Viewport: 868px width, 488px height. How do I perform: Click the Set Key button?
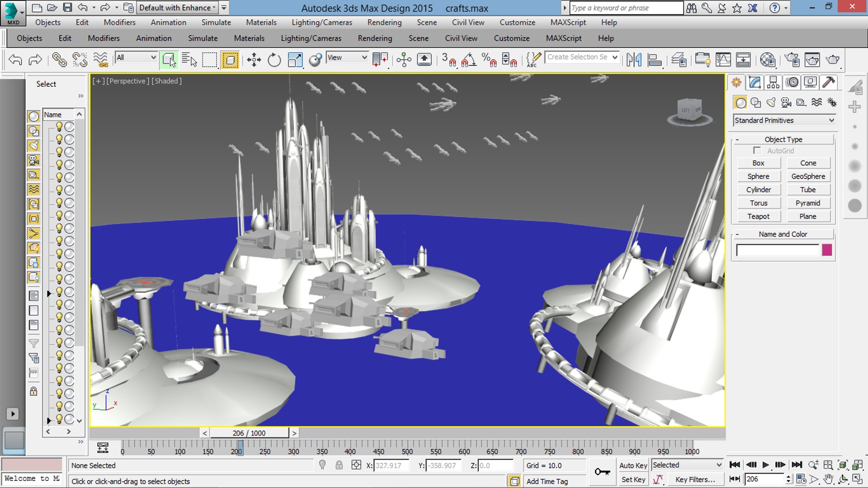click(x=633, y=479)
